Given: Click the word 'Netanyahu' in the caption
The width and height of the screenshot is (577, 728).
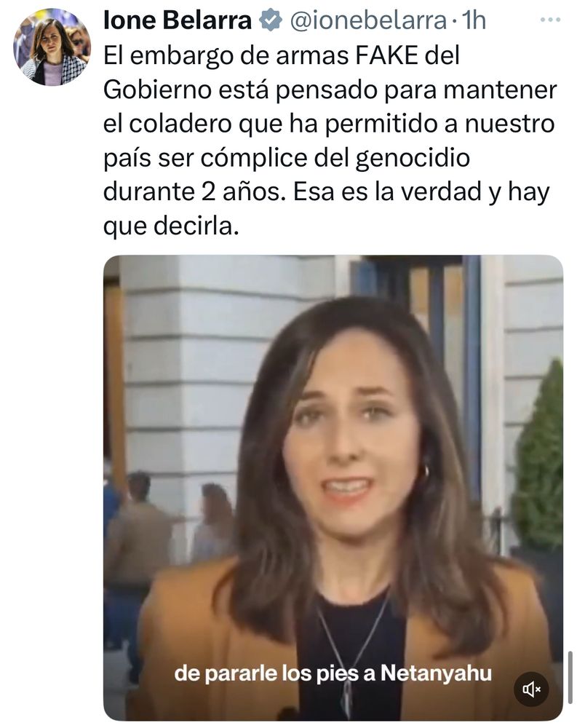Looking at the screenshot, I should coord(436,673).
